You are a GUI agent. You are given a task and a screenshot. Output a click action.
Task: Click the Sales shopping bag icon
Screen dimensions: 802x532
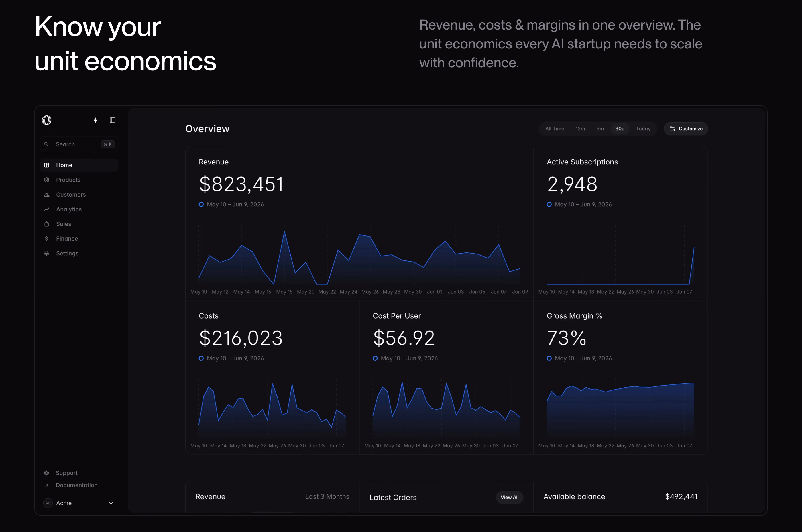coord(46,224)
